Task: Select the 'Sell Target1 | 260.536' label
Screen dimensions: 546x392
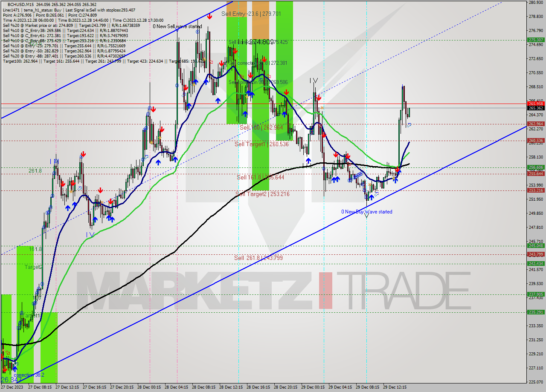Action: [261, 144]
